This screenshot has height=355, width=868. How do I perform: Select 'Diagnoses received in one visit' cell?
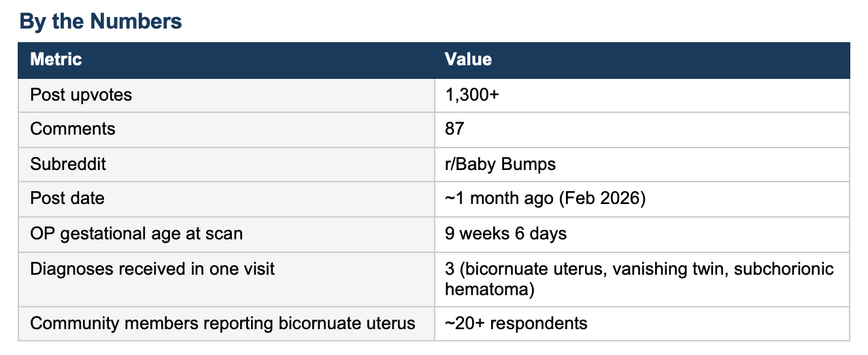[x=227, y=279]
